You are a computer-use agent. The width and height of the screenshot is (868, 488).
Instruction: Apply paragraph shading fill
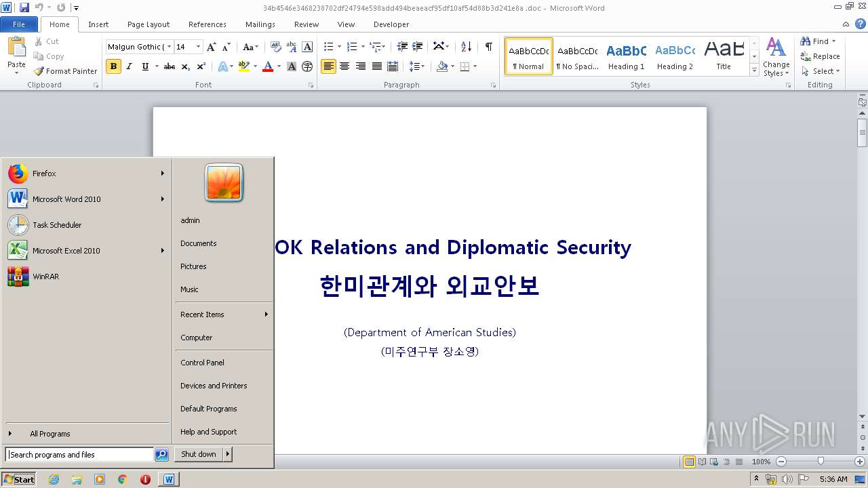pyautogui.click(x=442, y=66)
